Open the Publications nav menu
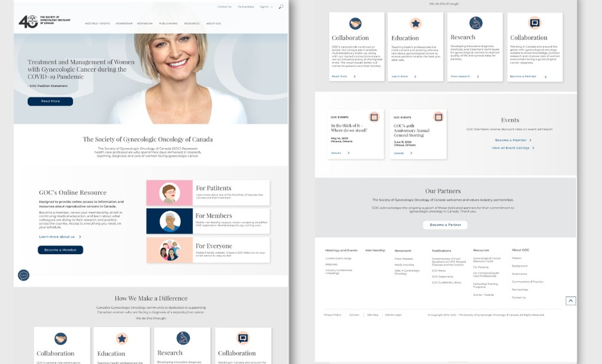The width and height of the screenshot is (602, 364). [168, 23]
